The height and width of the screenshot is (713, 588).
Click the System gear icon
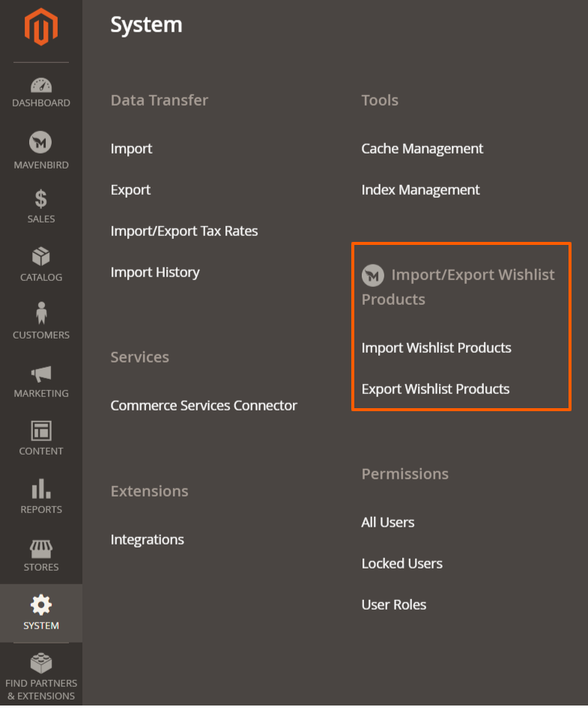coord(41,605)
